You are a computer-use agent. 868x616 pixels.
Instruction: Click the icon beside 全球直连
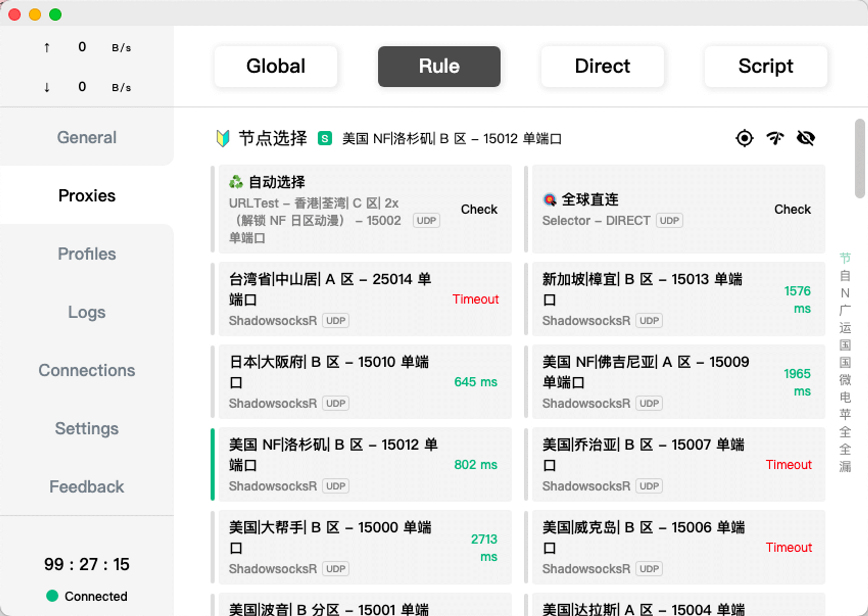[550, 200]
